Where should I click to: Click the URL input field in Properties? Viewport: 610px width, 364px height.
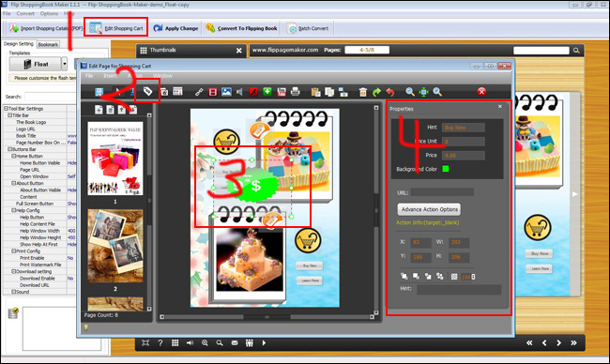click(x=442, y=192)
